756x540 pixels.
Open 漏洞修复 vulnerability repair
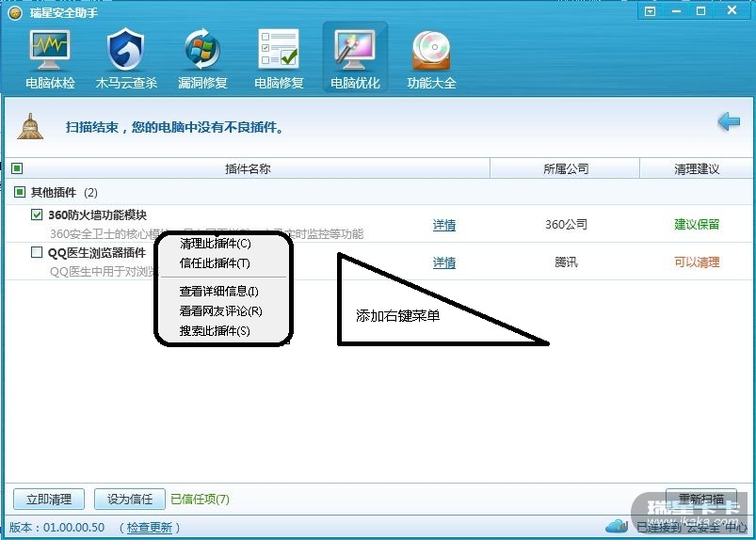[x=202, y=59]
